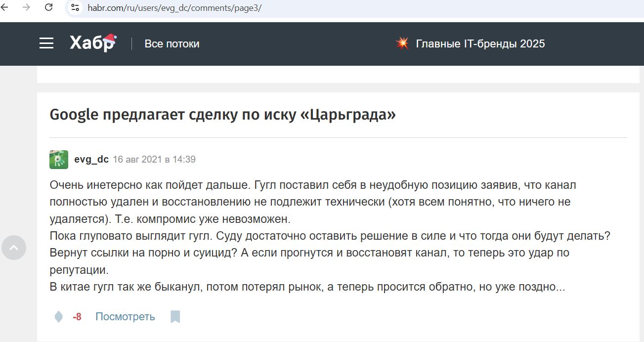Reload the page with the refresh icon
644x342 pixels.
(x=48, y=8)
